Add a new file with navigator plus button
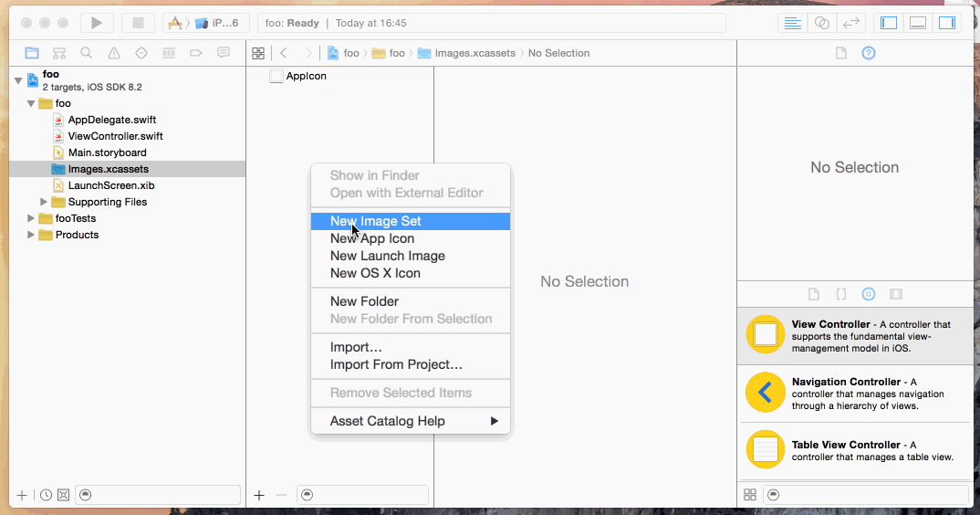This screenshot has height=515, width=980. coord(22,495)
